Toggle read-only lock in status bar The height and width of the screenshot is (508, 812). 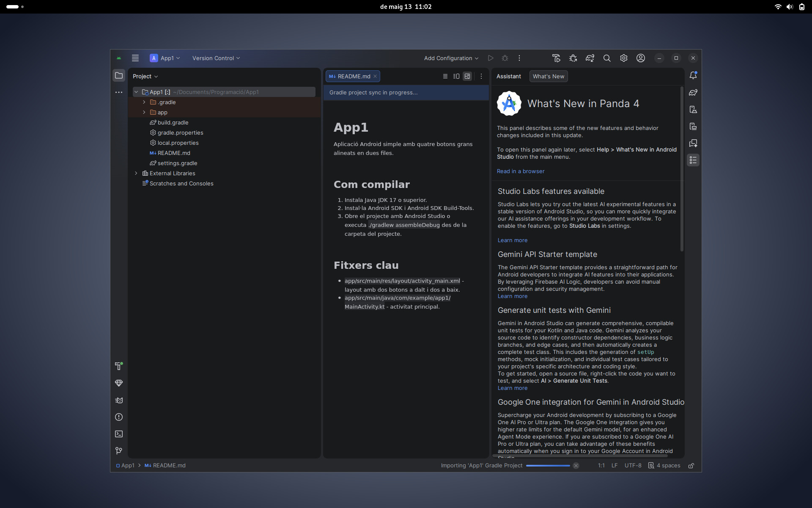tap(691, 466)
